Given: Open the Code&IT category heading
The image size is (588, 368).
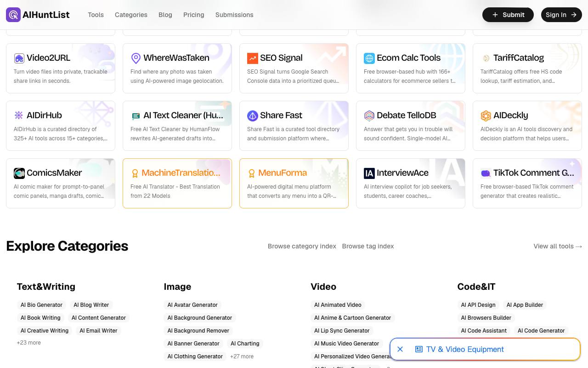Looking at the screenshot, I should click(x=476, y=287).
